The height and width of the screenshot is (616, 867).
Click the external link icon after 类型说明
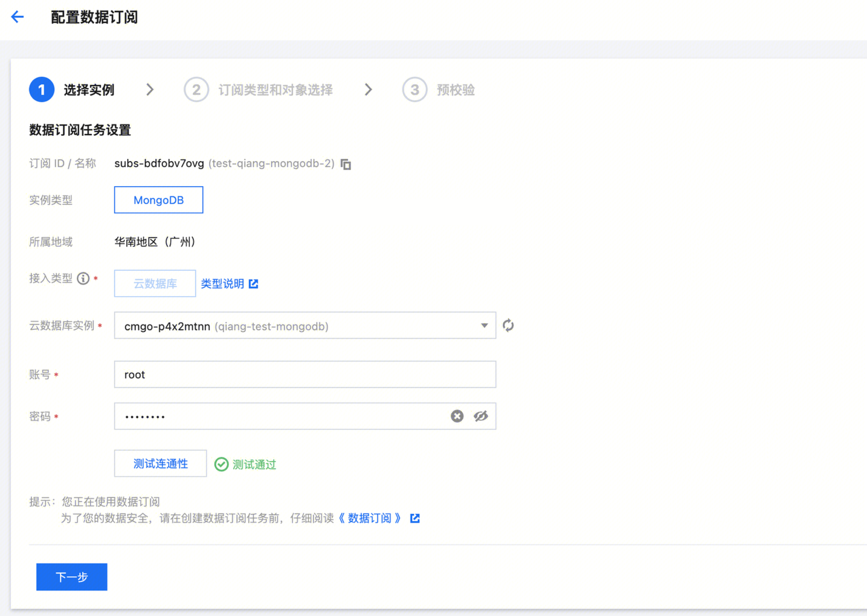[253, 284]
